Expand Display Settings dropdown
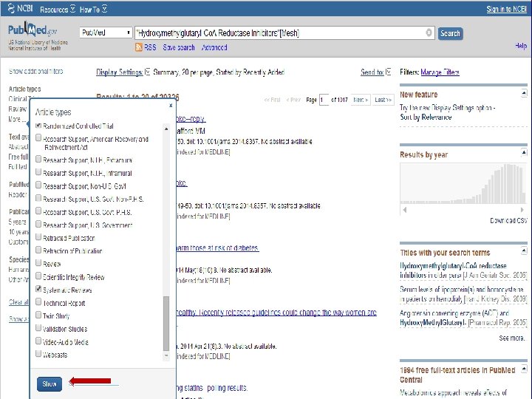This screenshot has height=399, width=532. click(x=123, y=72)
